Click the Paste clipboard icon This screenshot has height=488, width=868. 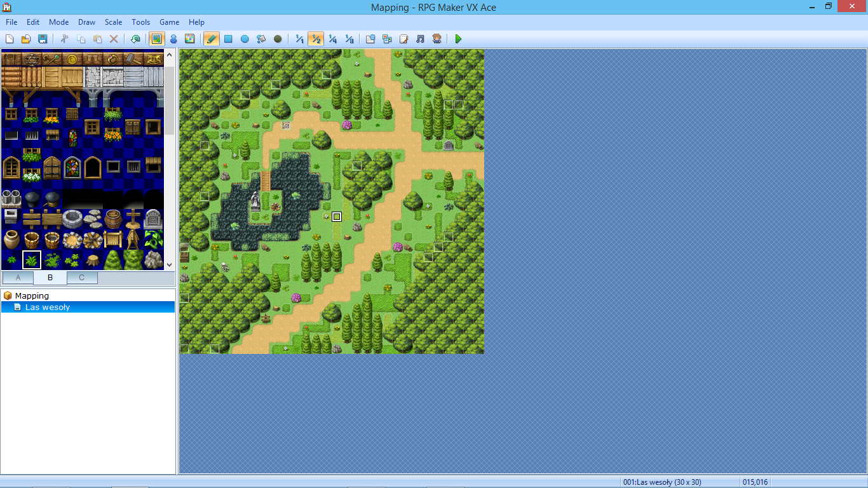pos(97,39)
